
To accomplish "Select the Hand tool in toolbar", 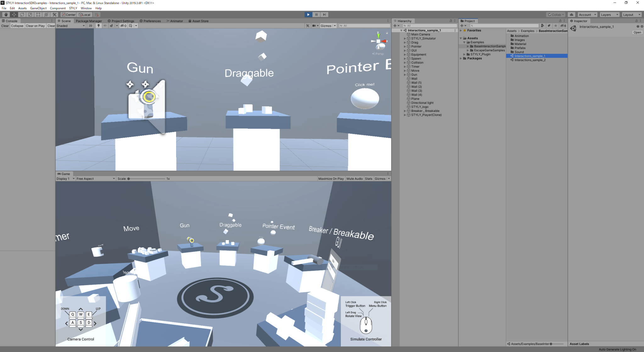I will (x=6, y=14).
